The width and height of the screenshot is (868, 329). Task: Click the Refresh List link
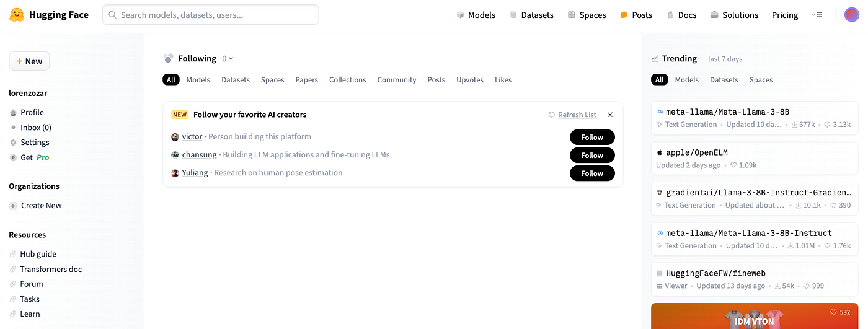577,115
